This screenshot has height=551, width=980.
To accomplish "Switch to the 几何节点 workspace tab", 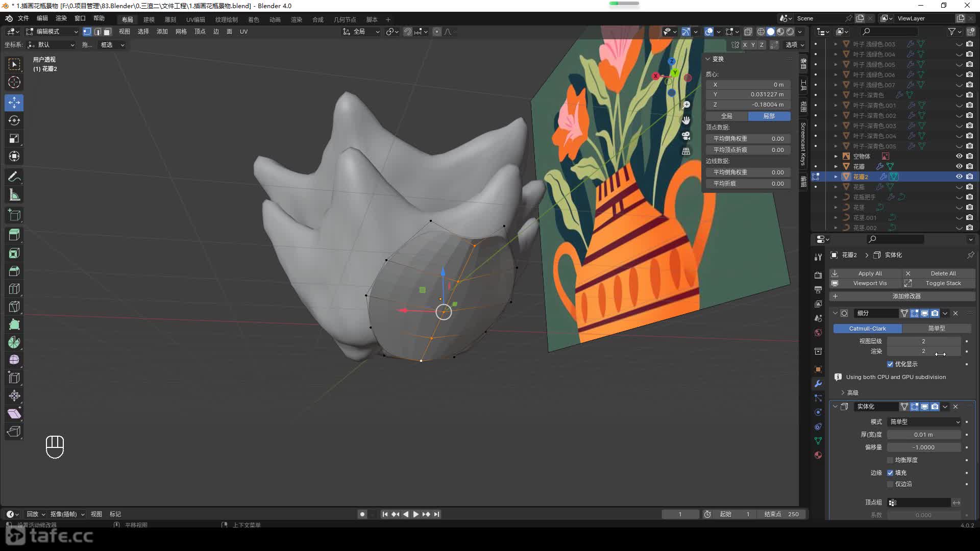I will click(345, 19).
